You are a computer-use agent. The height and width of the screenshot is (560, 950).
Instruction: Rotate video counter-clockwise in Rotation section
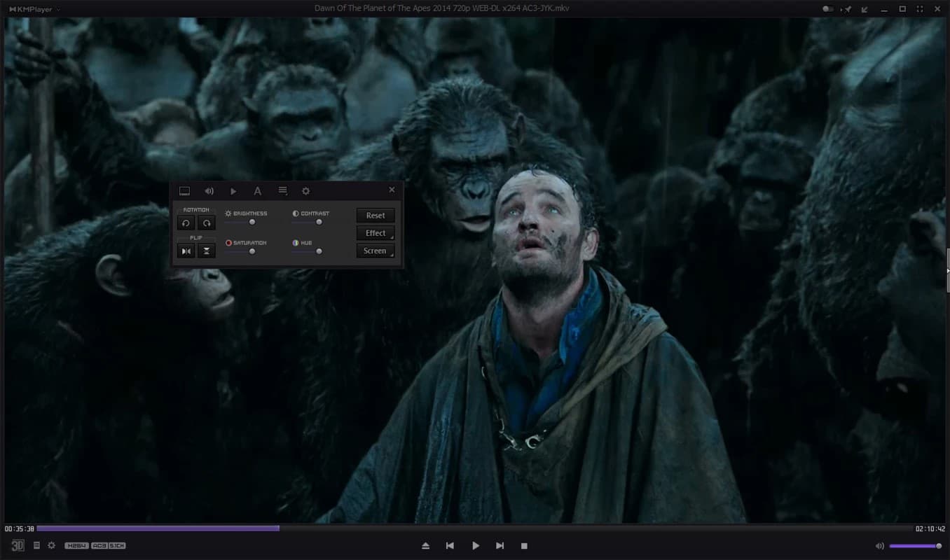[x=186, y=223]
